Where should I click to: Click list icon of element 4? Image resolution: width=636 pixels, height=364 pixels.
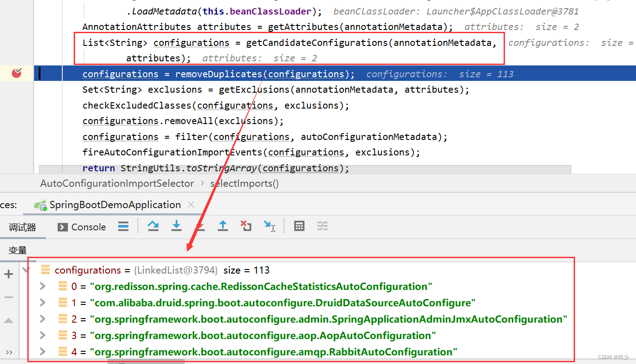63,352
